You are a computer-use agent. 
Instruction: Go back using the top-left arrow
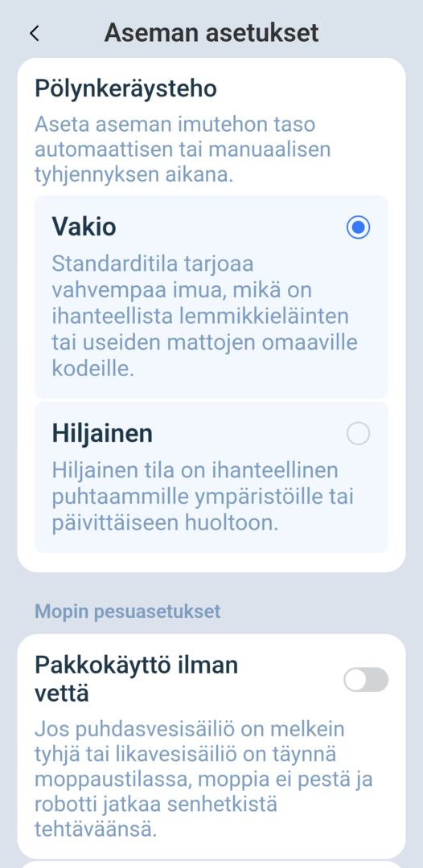(x=35, y=34)
